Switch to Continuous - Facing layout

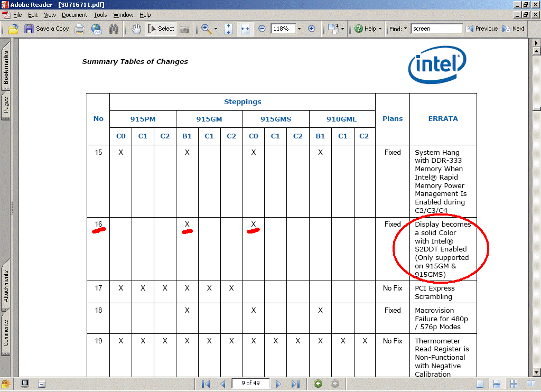[514, 384]
